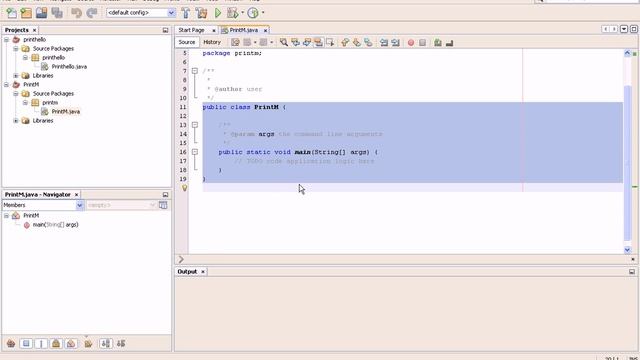
Task: Collapse the PrintM project node
Action: point(7,84)
